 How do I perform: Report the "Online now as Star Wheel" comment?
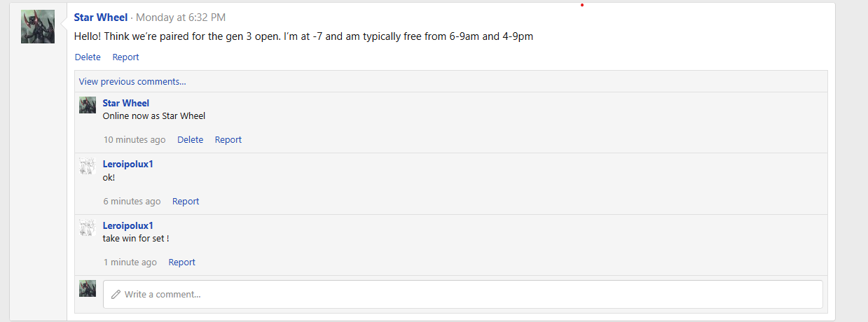(x=228, y=140)
